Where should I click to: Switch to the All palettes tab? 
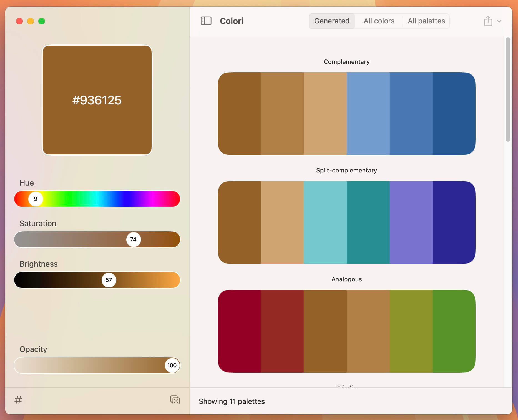pos(426,21)
